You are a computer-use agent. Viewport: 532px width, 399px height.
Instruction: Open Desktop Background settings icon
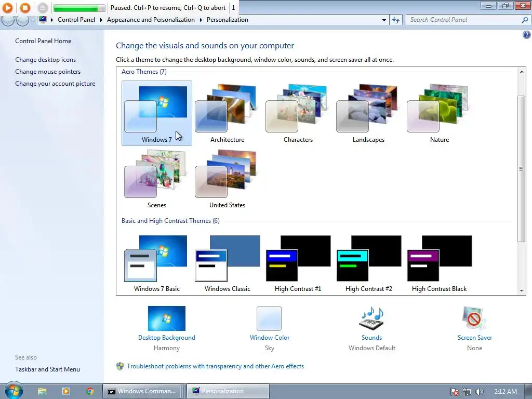[x=167, y=318]
